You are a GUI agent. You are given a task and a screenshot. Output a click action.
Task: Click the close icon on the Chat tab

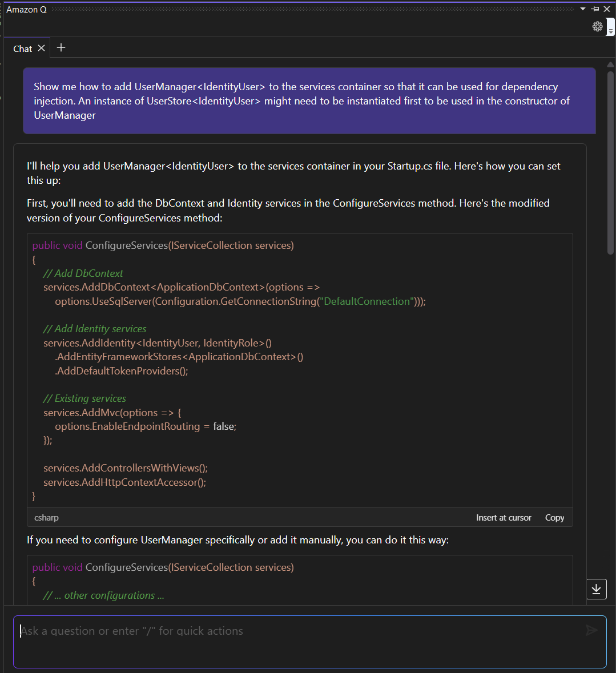pyautogui.click(x=42, y=48)
